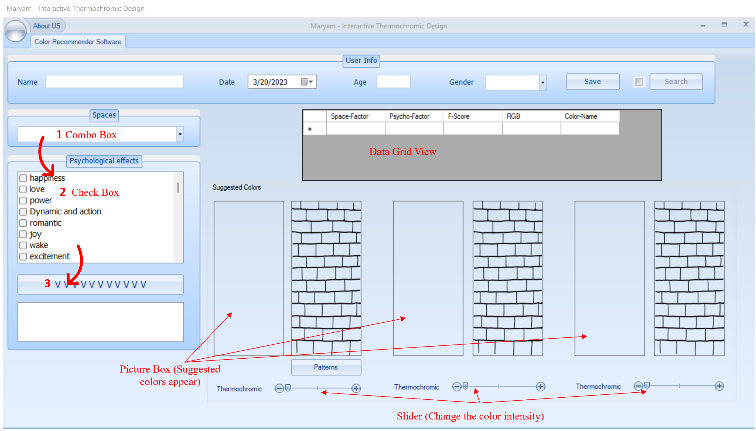
Task: Click third Thermochromic slider plus icon
Action: click(x=719, y=386)
